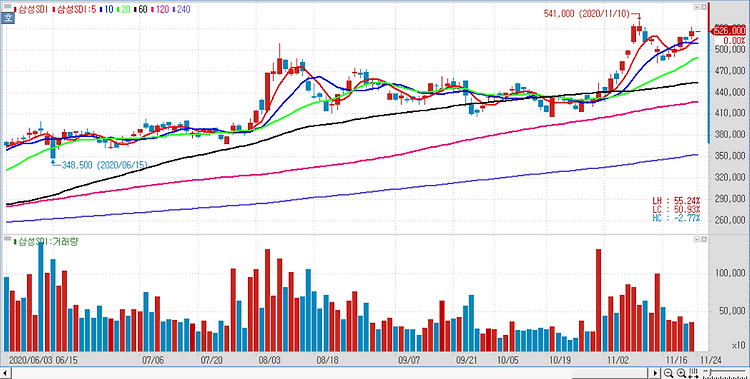Click the LH : 55.24% text

click(676, 202)
